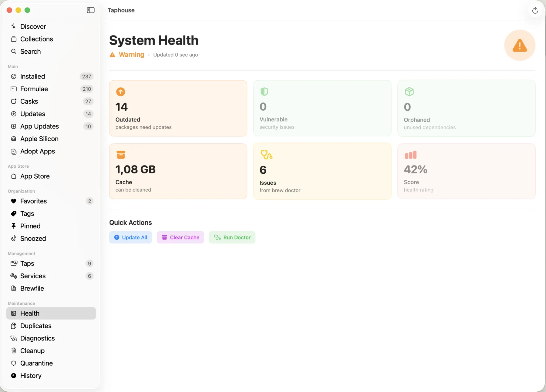Click the 'Updated 0 sec ago' text

[x=175, y=55]
